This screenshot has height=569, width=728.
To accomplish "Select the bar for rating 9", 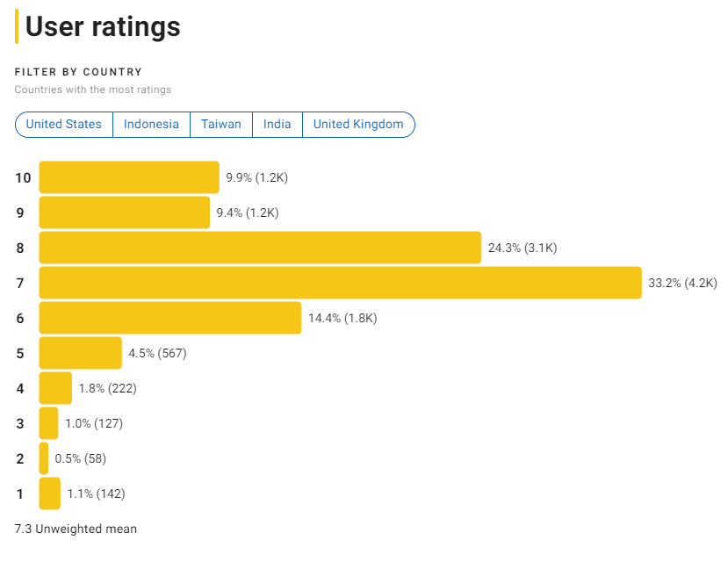I will (123, 212).
